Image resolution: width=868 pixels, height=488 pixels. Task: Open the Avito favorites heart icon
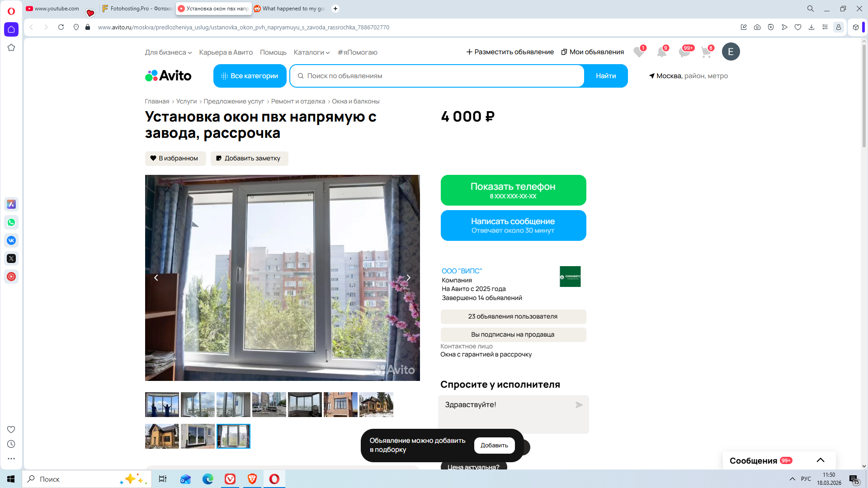tap(638, 52)
